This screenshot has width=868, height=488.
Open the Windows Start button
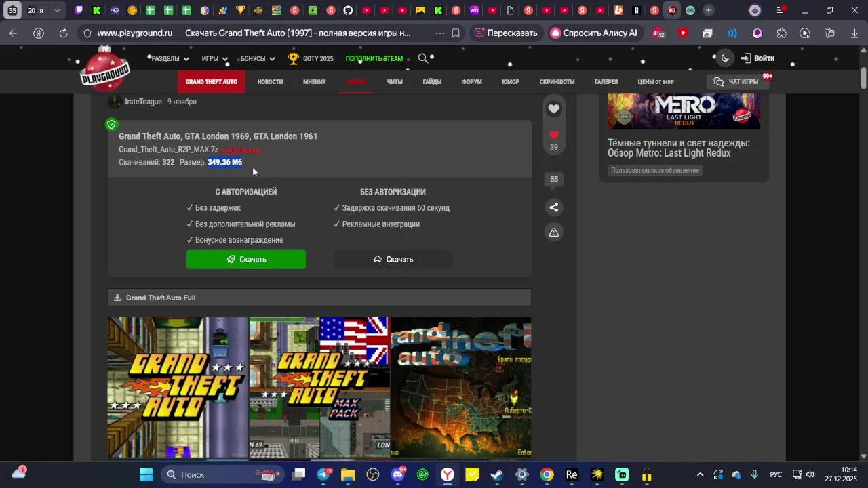tap(146, 474)
